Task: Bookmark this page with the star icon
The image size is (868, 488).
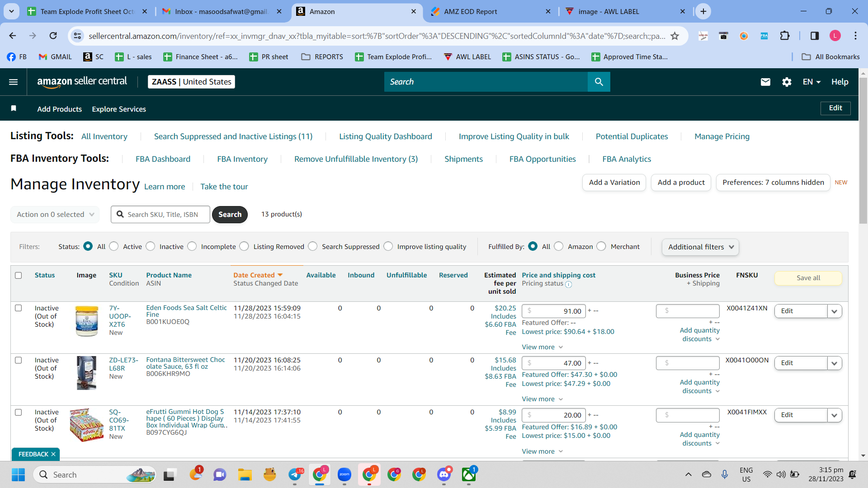Action: [675, 36]
